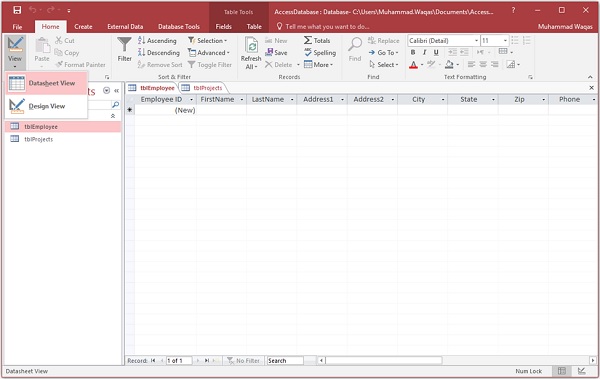
Task: Click Delete in Records group
Action: [x=279, y=65]
